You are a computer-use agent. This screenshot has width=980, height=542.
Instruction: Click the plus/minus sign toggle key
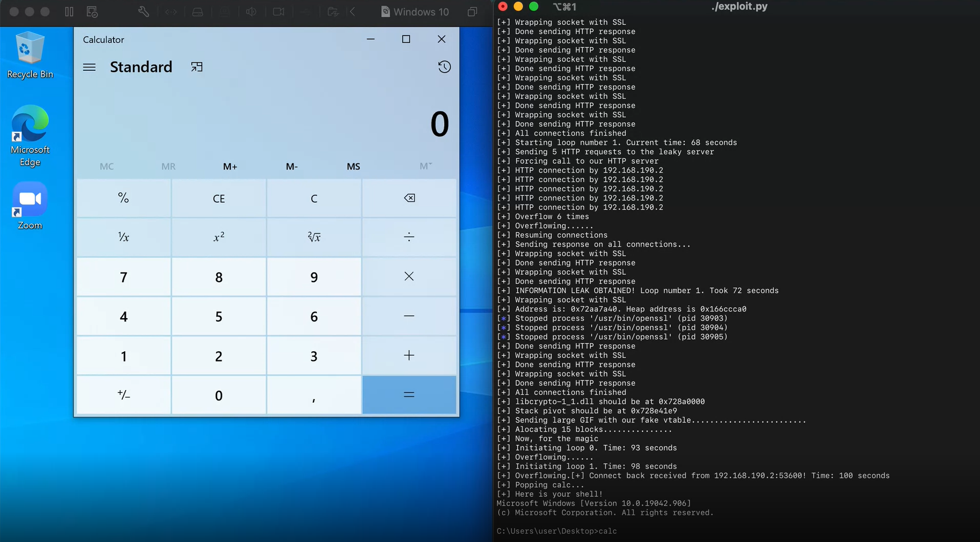pos(123,395)
